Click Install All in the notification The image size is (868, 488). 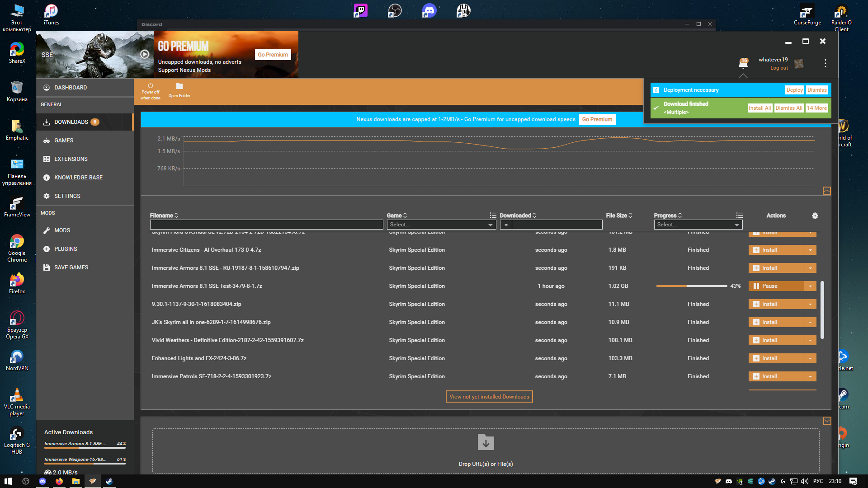pyautogui.click(x=759, y=108)
